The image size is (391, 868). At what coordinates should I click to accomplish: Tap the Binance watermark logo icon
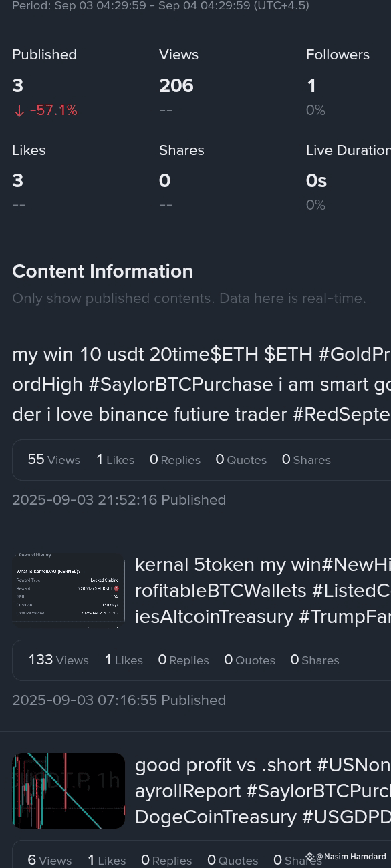click(x=310, y=857)
